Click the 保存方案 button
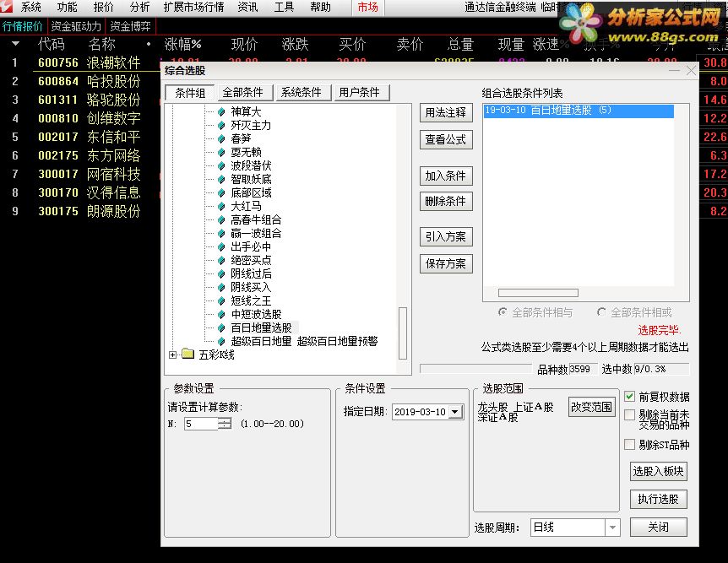Image resolution: width=728 pixels, height=563 pixels. coord(446,263)
